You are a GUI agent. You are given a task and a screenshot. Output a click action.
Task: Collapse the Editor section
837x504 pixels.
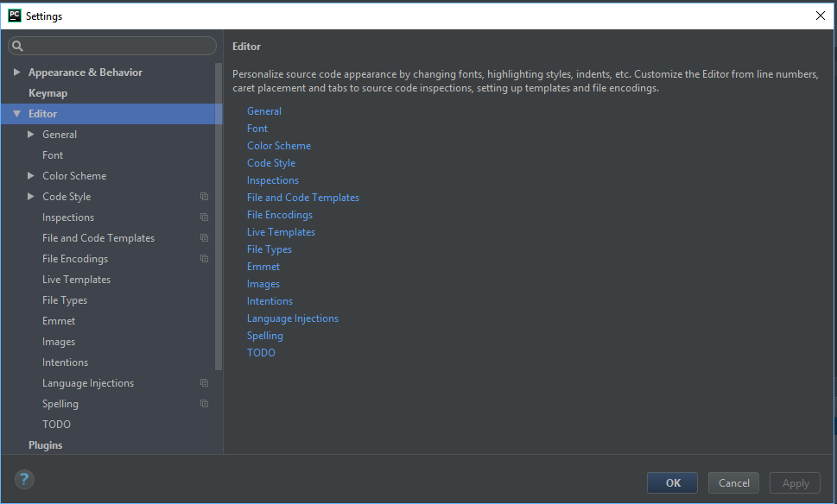pos(17,113)
